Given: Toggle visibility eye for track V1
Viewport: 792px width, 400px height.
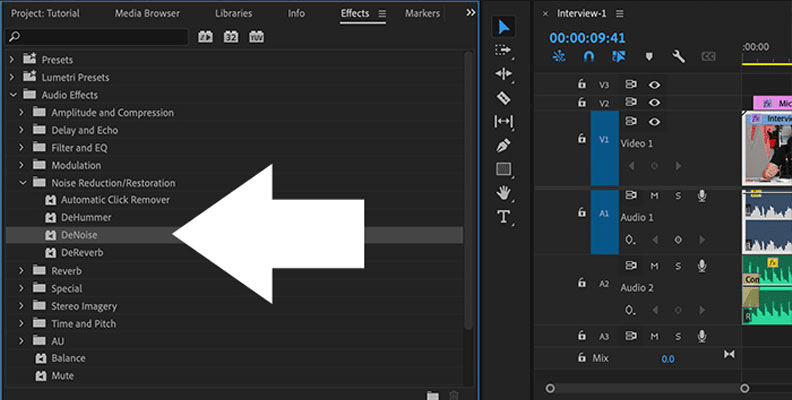Looking at the screenshot, I should pos(654,122).
